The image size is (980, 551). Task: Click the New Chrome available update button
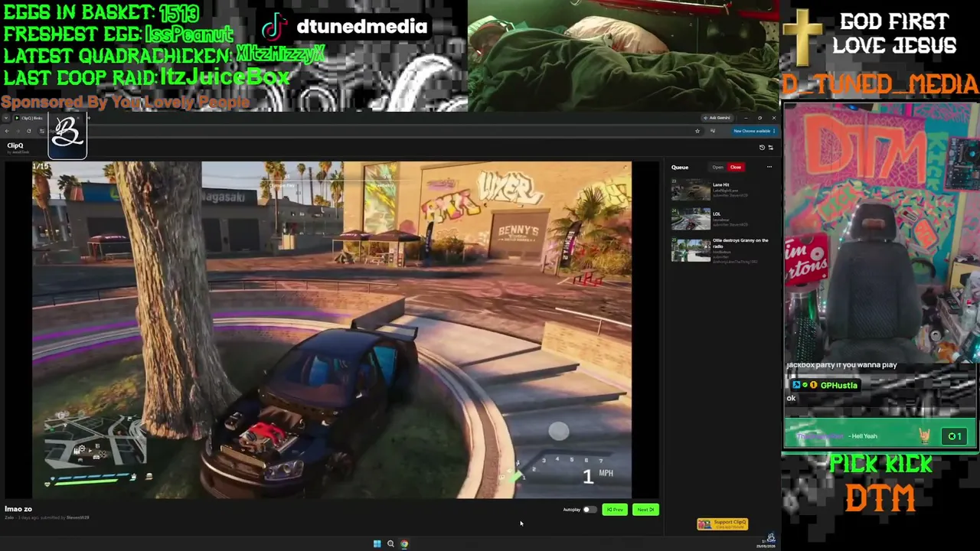(753, 131)
